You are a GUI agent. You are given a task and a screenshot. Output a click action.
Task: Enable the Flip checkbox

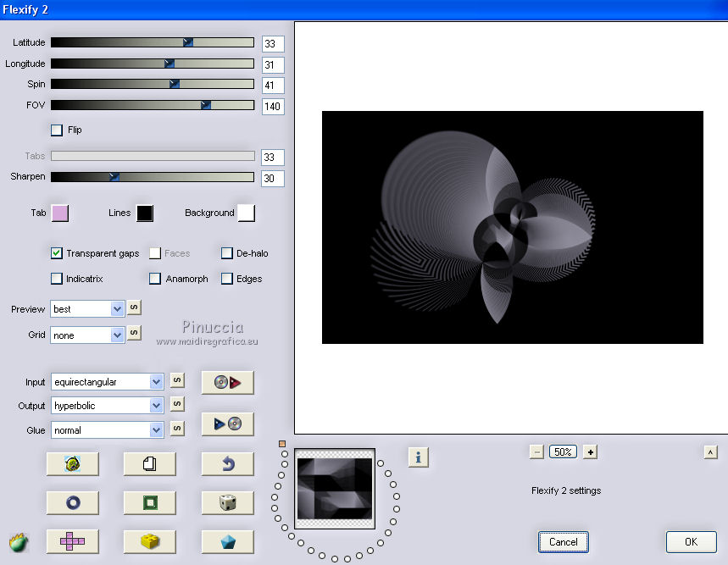tap(57, 130)
